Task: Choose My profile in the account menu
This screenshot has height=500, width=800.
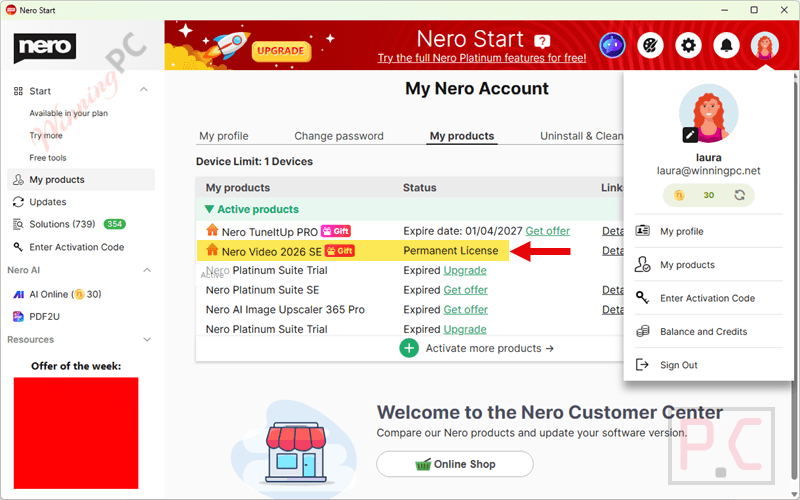Action: (x=682, y=232)
